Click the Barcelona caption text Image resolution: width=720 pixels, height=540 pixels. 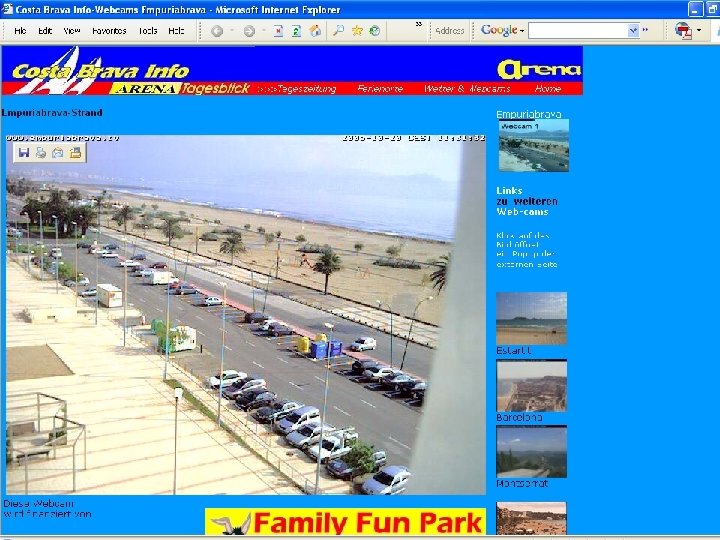coord(519,417)
